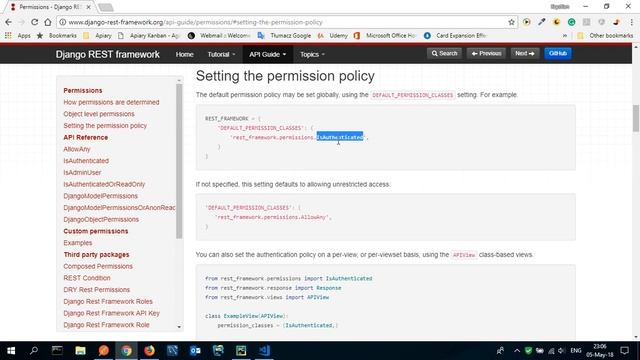The height and width of the screenshot is (360, 640).
Task: Click the page vertical scrollbar thumb
Action: [636, 118]
